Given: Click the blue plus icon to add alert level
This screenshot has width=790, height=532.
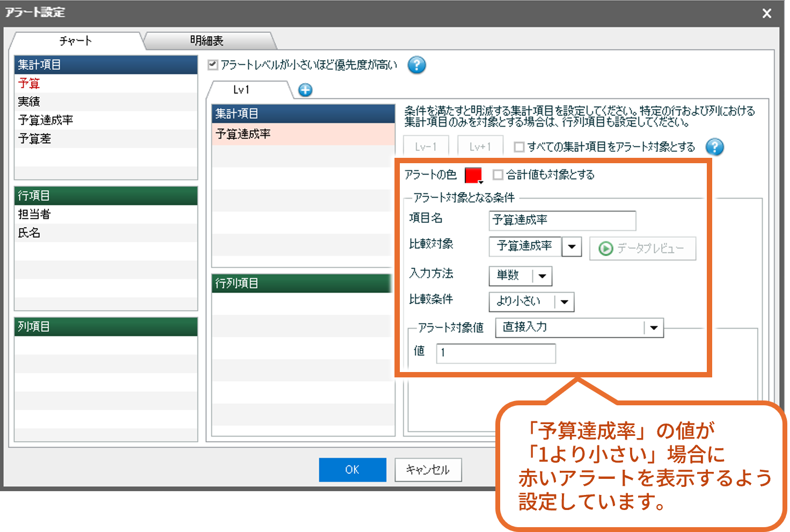Looking at the screenshot, I should click(x=305, y=90).
